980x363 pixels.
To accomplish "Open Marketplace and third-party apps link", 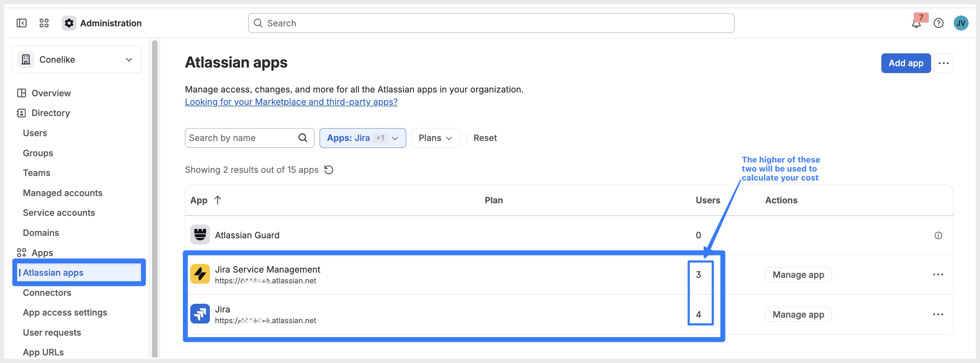I will click(x=292, y=102).
